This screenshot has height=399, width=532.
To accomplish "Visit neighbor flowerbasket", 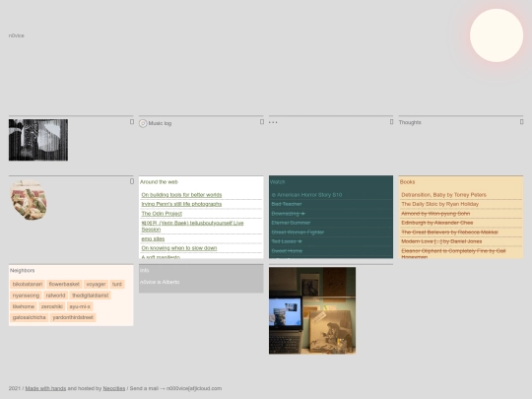I will click(64, 284).
